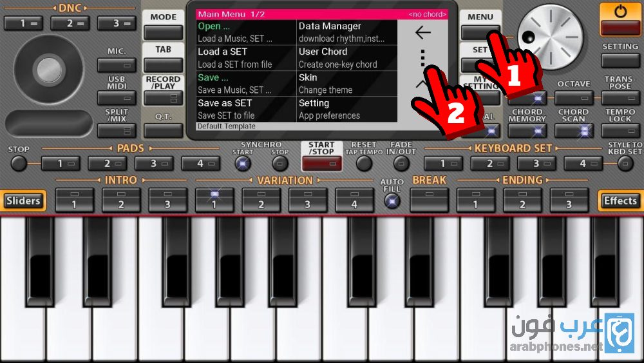Select INTRO 2 button
This screenshot has width=644, height=363.
[121, 200]
